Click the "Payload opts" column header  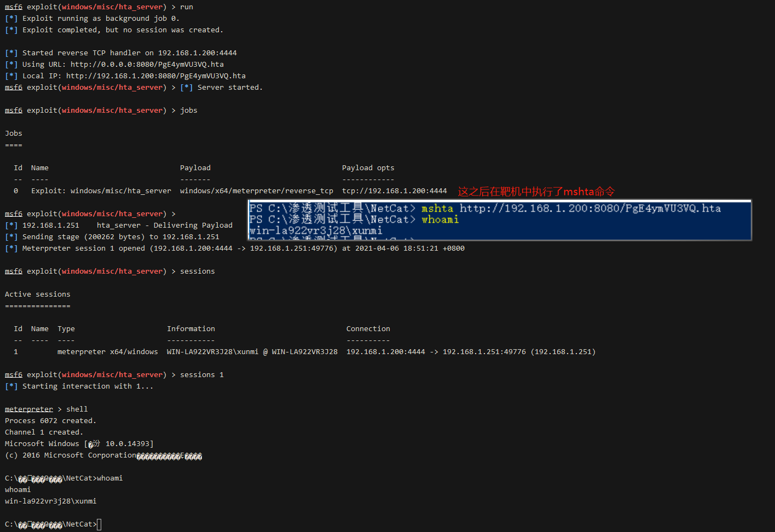[368, 168]
